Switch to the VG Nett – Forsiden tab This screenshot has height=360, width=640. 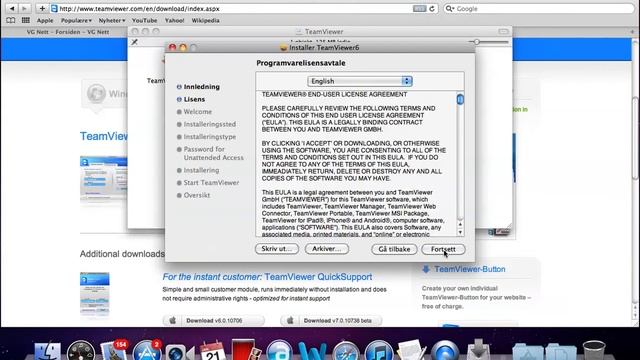[68, 32]
